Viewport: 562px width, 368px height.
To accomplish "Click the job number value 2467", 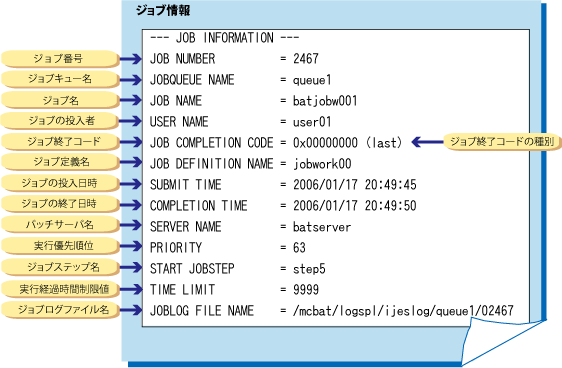I will click(x=306, y=58).
